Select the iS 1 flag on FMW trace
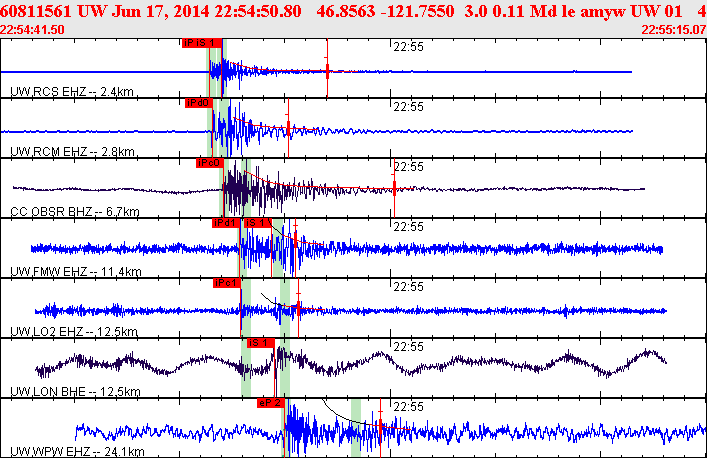The height and width of the screenshot is (458, 707). point(257,223)
